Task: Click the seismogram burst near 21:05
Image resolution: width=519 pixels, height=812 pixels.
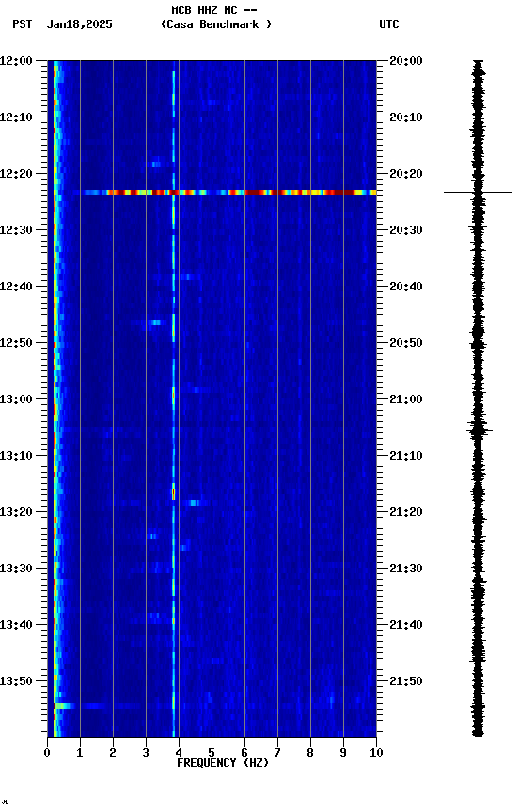Action: [480, 429]
